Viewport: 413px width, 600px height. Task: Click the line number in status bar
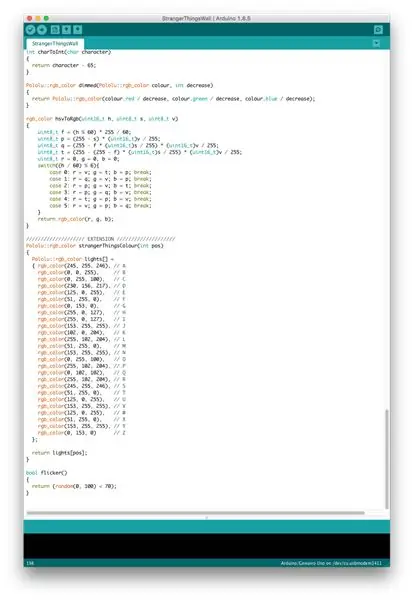point(30,563)
